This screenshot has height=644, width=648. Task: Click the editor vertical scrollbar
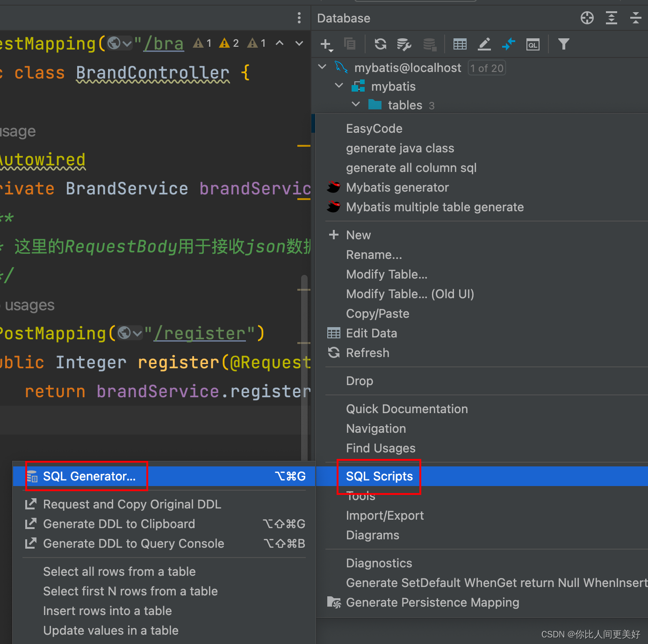pos(304,367)
